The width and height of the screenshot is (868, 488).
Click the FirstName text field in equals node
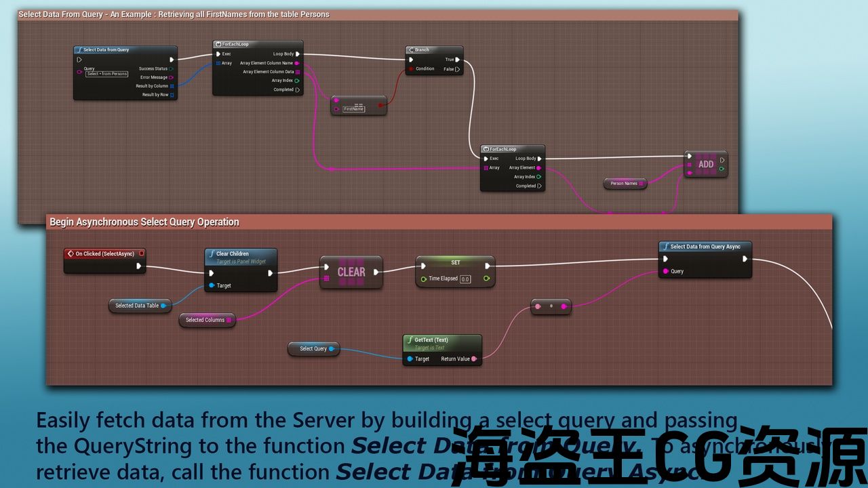pos(354,108)
